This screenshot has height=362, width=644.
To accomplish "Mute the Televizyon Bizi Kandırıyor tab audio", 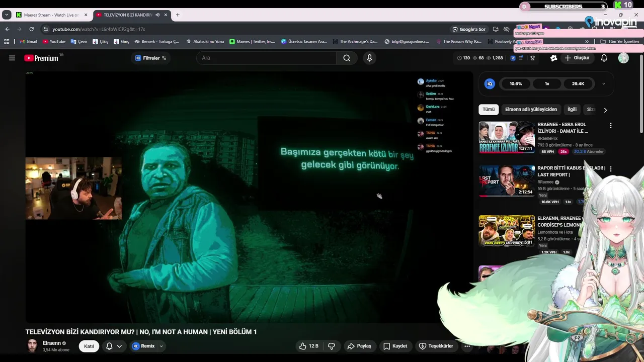I will (157, 15).
